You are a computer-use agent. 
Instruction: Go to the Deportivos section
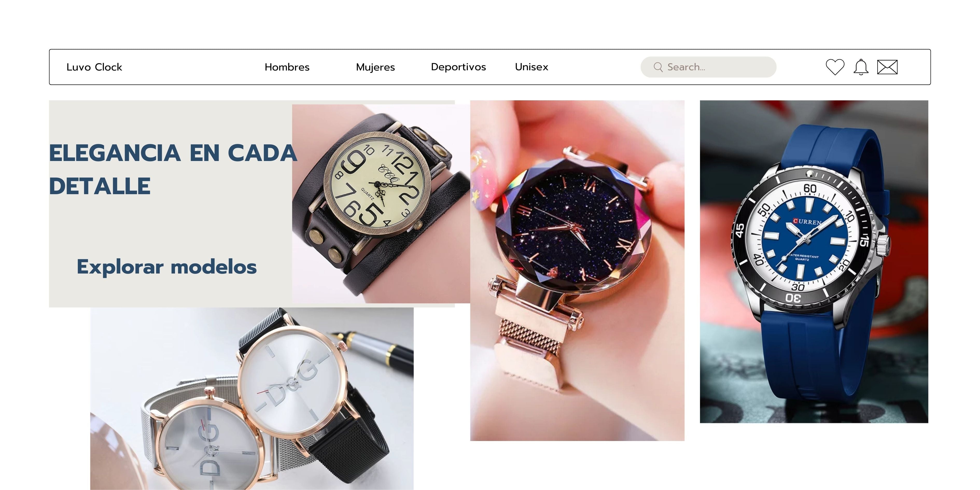click(458, 67)
